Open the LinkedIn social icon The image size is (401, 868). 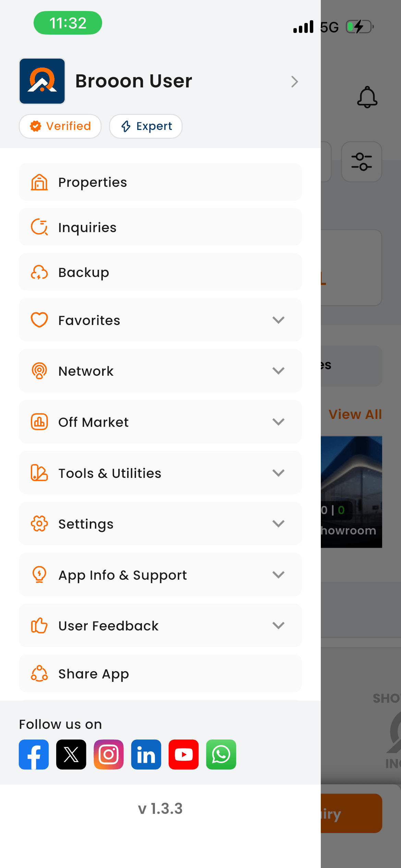pyautogui.click(x=146, y=754)
